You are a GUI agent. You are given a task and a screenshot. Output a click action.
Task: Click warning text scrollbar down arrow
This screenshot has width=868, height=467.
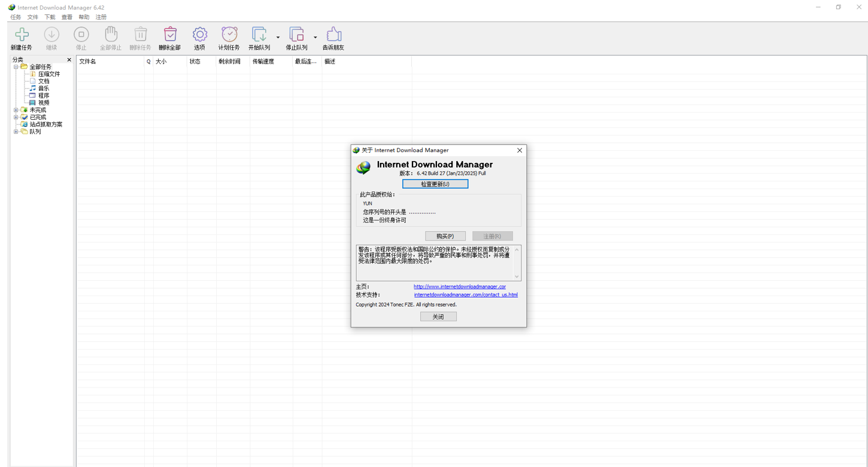click(517, 276)
